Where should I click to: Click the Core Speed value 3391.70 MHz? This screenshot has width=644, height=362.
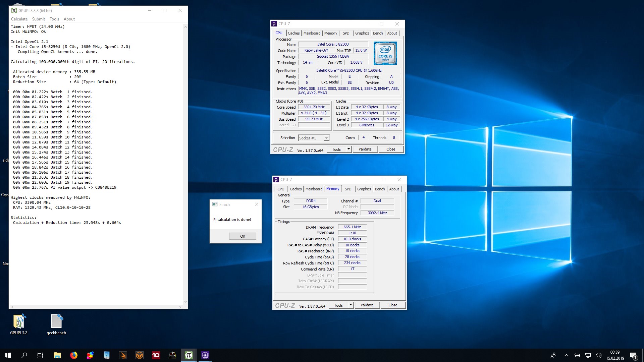pos(314,107)
